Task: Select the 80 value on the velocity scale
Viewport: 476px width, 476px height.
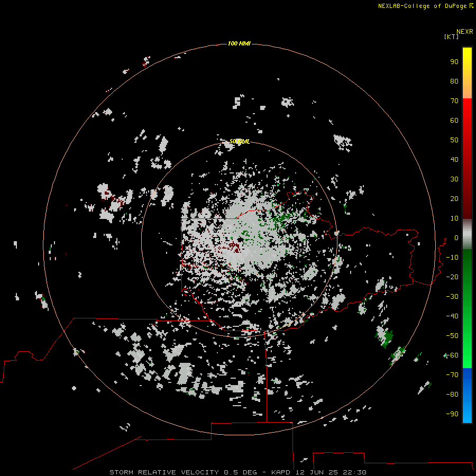Action: (454, 81)
